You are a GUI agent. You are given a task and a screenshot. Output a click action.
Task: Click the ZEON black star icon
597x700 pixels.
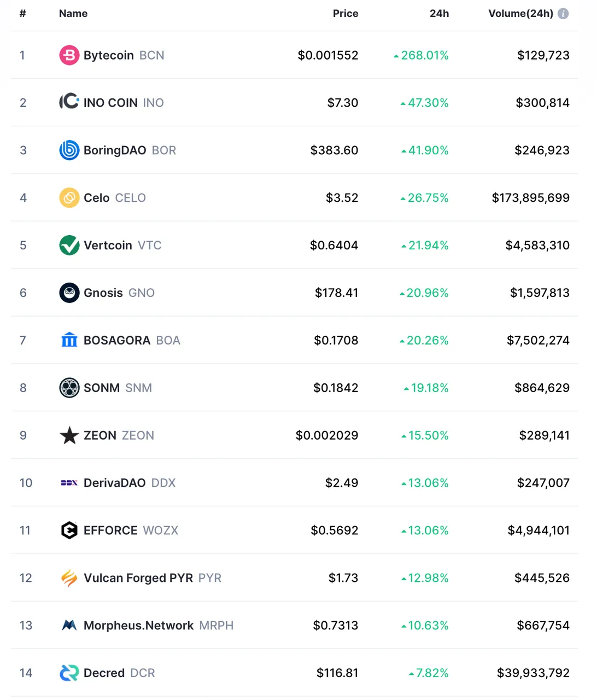coord(69,435)
